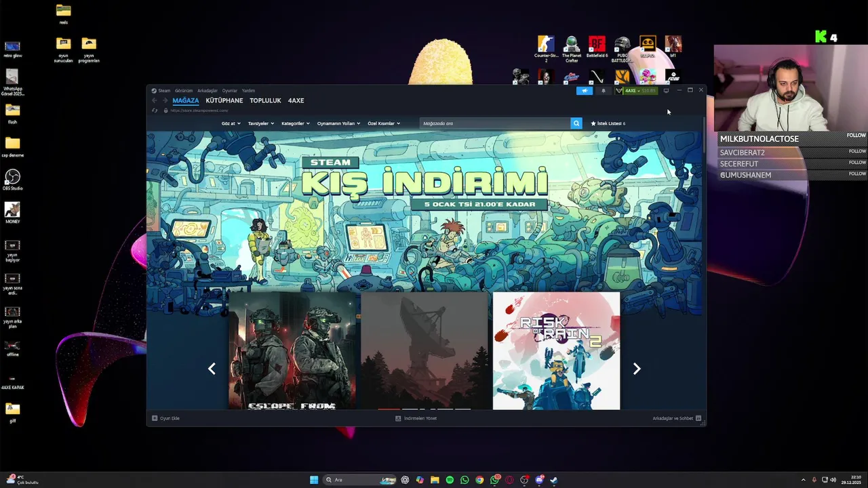
Task: Open the Steam menu
Action: [x=164, y=91]
